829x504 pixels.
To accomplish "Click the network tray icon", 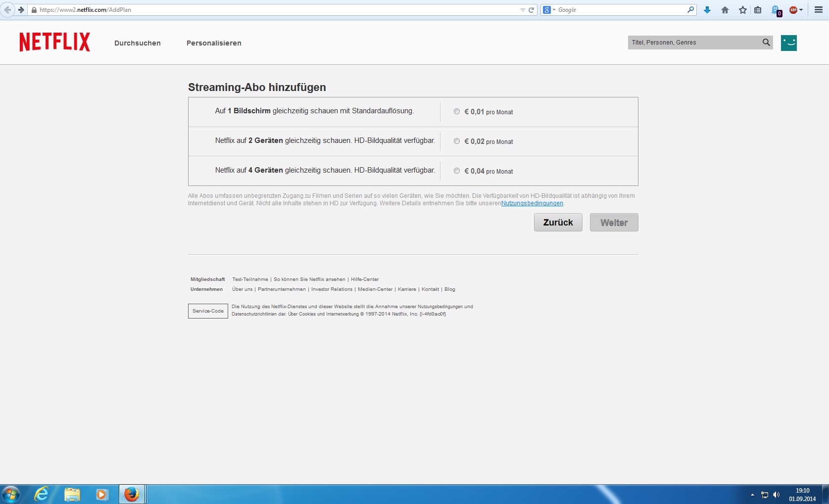I will [x=765, y=495].
